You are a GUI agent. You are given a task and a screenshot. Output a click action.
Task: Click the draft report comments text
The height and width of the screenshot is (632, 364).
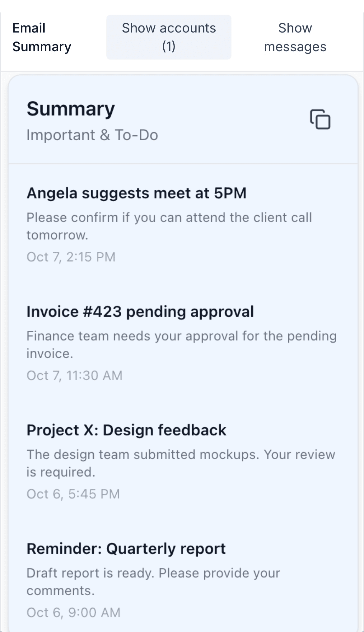pyautogui.click(x=154, y=582)
